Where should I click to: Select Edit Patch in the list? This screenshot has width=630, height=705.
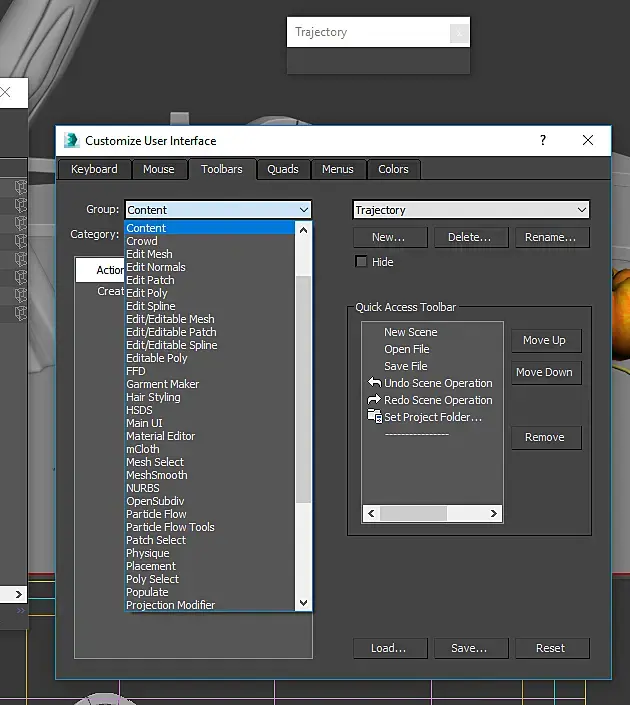[210, 280]
